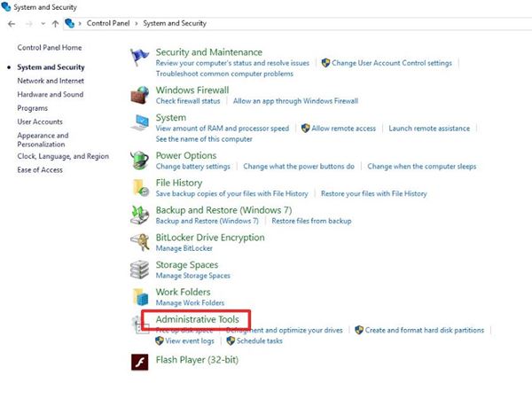Click the System computer icon
This screenshot has height=399, width=532.
tap(139, 122)
